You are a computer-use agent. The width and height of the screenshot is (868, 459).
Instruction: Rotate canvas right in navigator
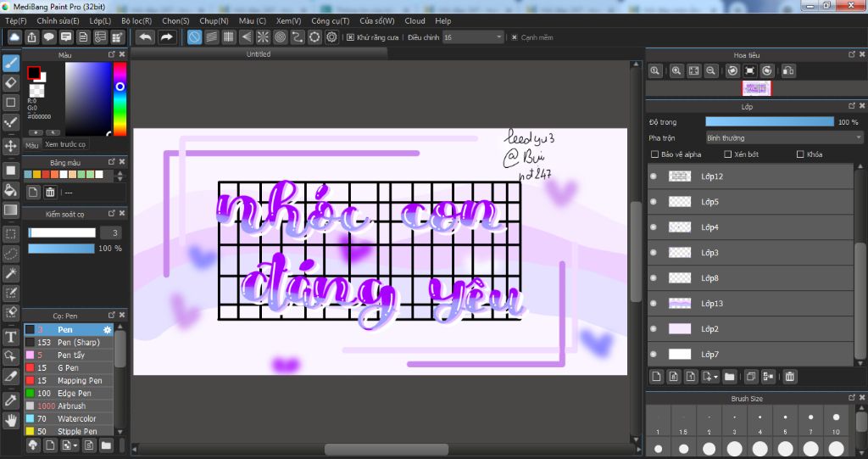point(766,70)
